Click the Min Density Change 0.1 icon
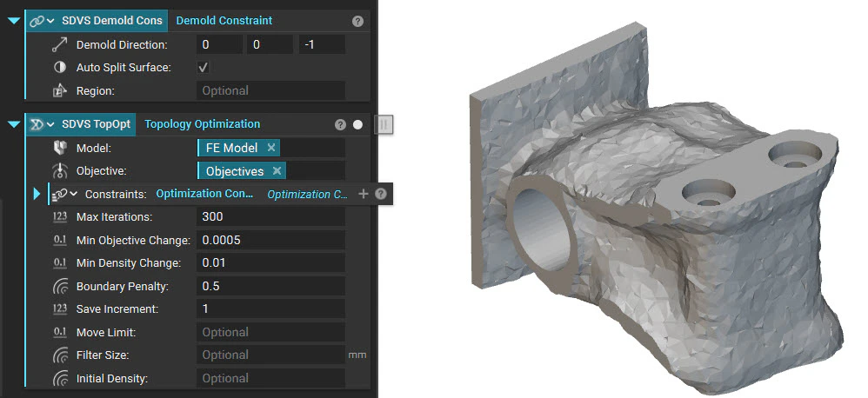 pos(60,262)
